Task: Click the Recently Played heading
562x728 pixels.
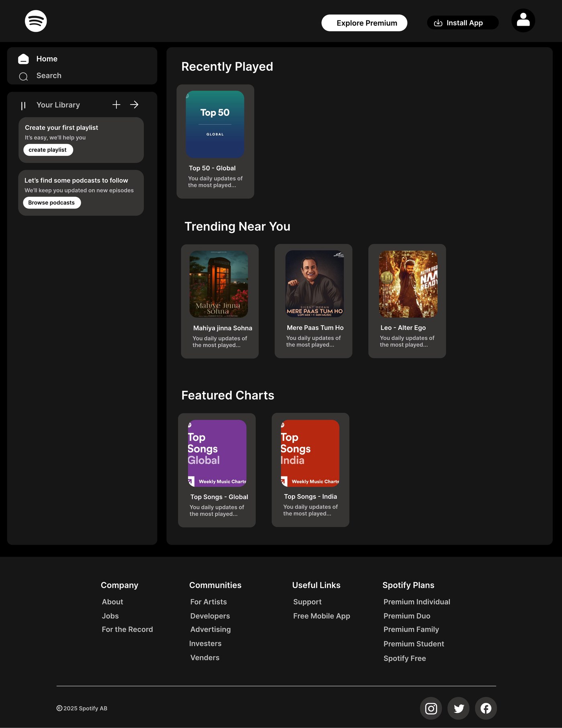Action: [x=227, y=66]
